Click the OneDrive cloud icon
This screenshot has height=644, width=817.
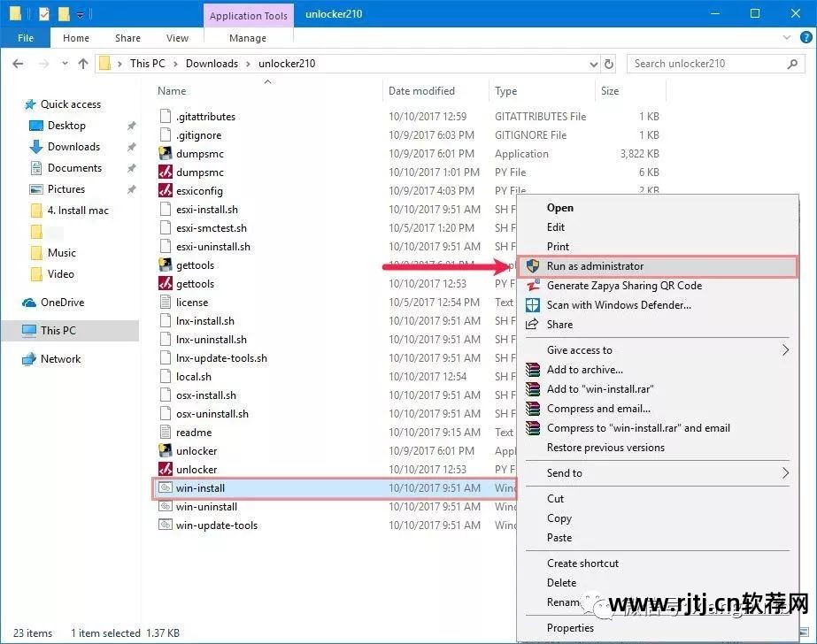29,303
